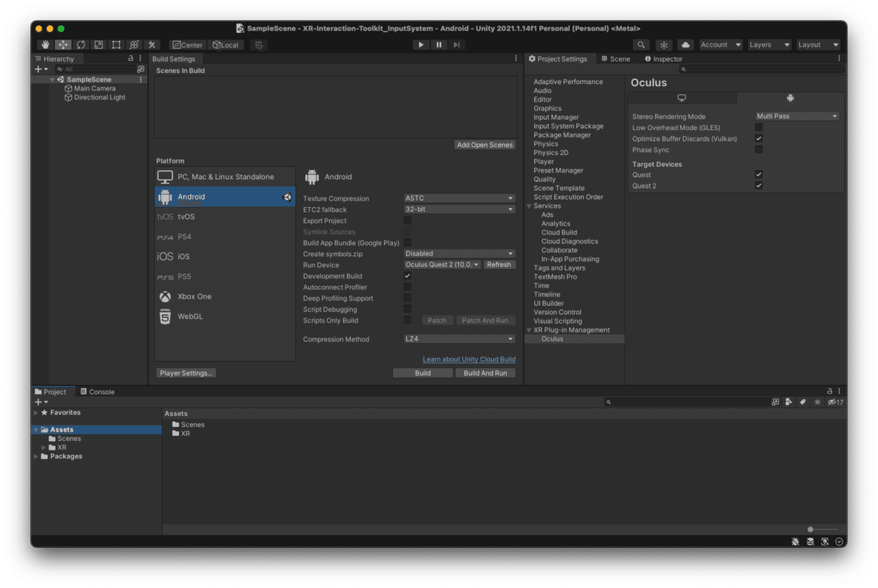The width and height of the screenshot is (878, 588).
Task: Select PS5 platform row
Action: pos(225,276)
